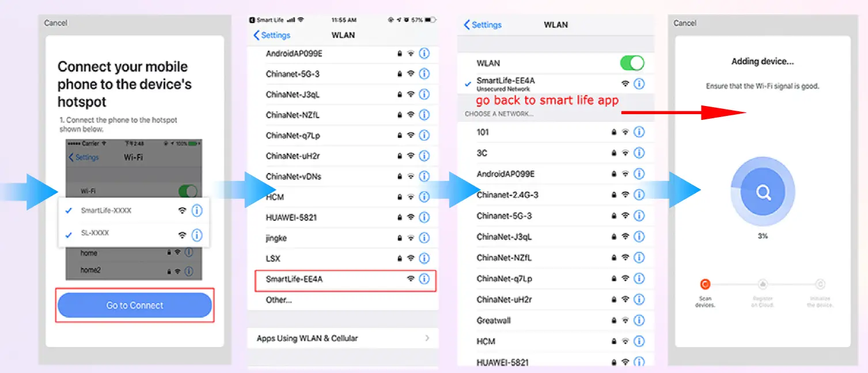Expand Apps Using WLAN & Cellular chevron
The image size is (868, 373).
[427, 338]
